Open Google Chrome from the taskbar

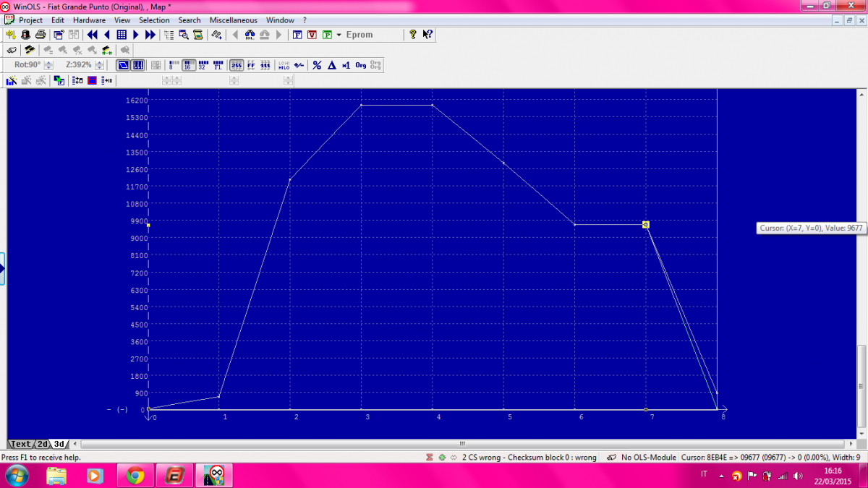pos(135,476)
